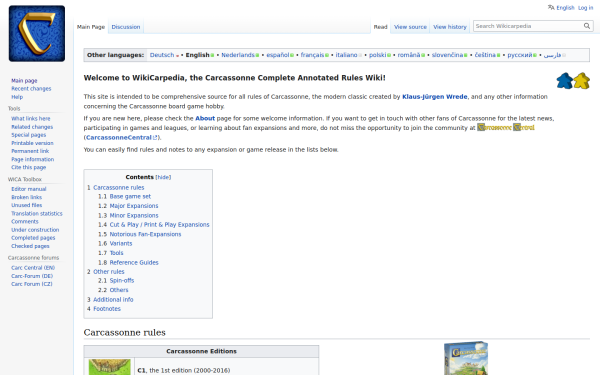Switch to the Main Page tab
600x375 pixels.
[91, 27]
